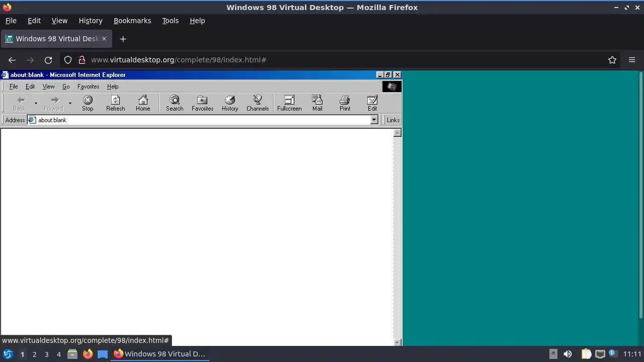
Task: Click the IE scrollbar up arrow
Action: [x=397, y=133]
